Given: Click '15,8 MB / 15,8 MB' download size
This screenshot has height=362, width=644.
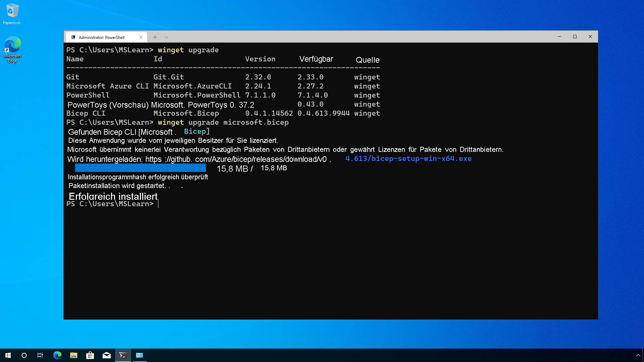Looking at the screenshot, I should pyautogui.click(x=252, y=168).
